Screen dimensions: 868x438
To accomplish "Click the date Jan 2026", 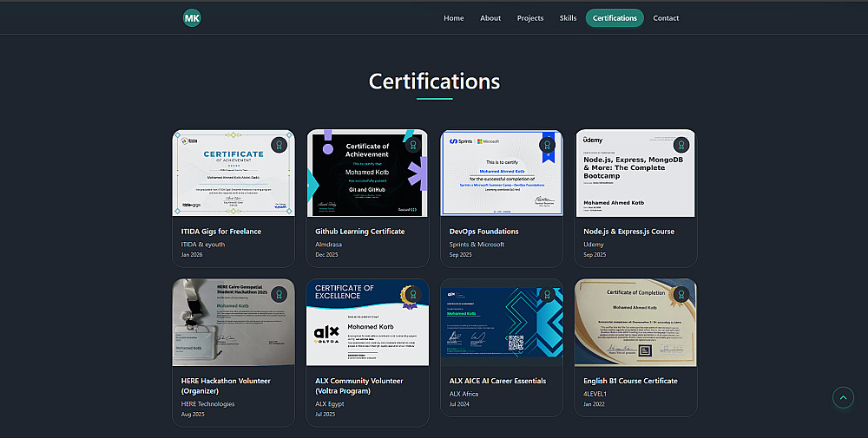I will click(x=192, y=254).
